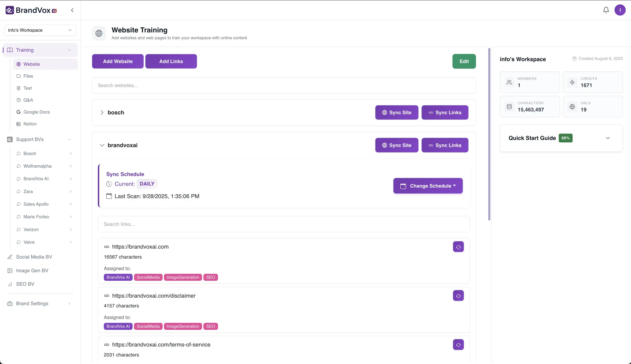Screen dimensions: 631x364
Task: Expand the bosch website entry
Action: 102,112
